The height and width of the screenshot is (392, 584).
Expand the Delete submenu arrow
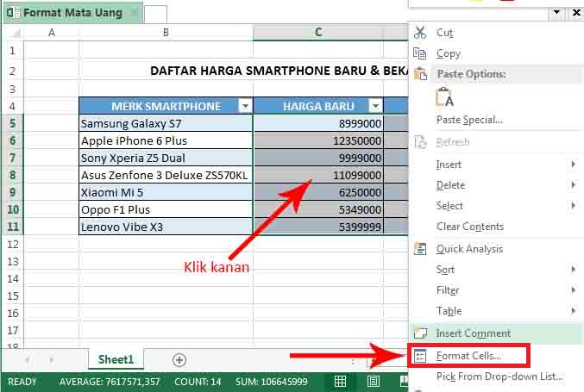pos(573,185)
